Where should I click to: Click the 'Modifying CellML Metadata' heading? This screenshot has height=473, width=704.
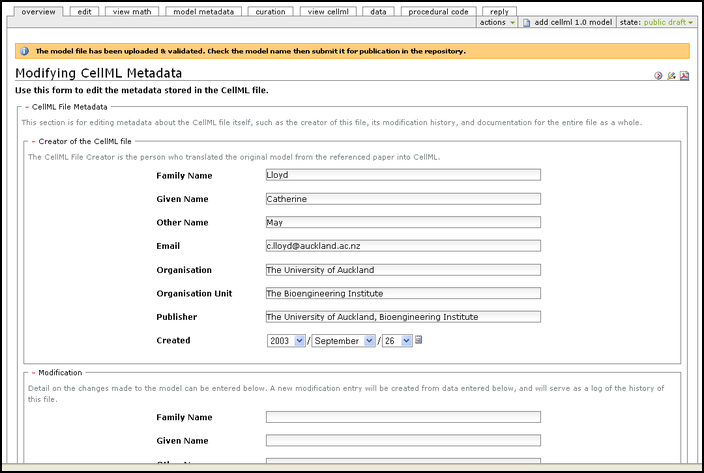(x=99, y=73)
